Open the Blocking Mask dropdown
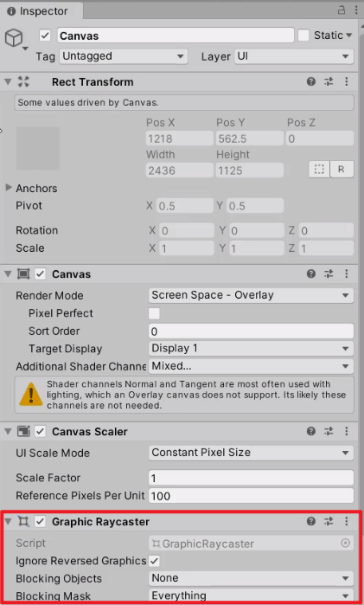The height and width of the screenshot is (605, 364). 251,595
